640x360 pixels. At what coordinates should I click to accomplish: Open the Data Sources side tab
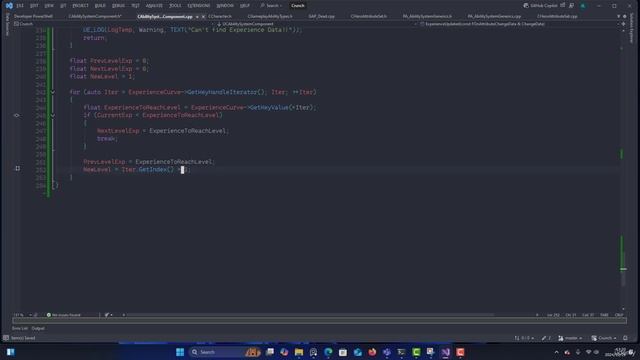[x=7, y=24]
